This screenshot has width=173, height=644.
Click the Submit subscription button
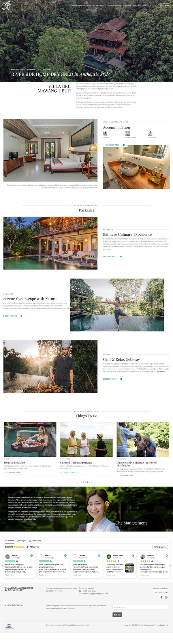point(117,615)
